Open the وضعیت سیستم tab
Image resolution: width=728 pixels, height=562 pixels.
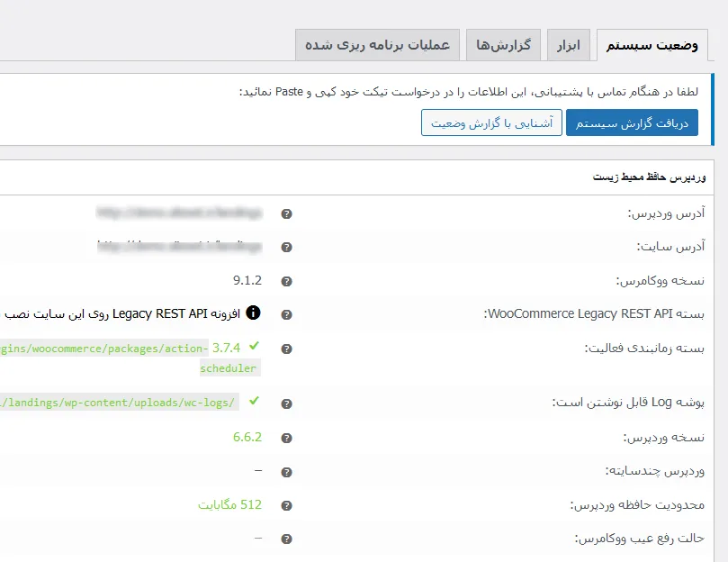point(652,45)
